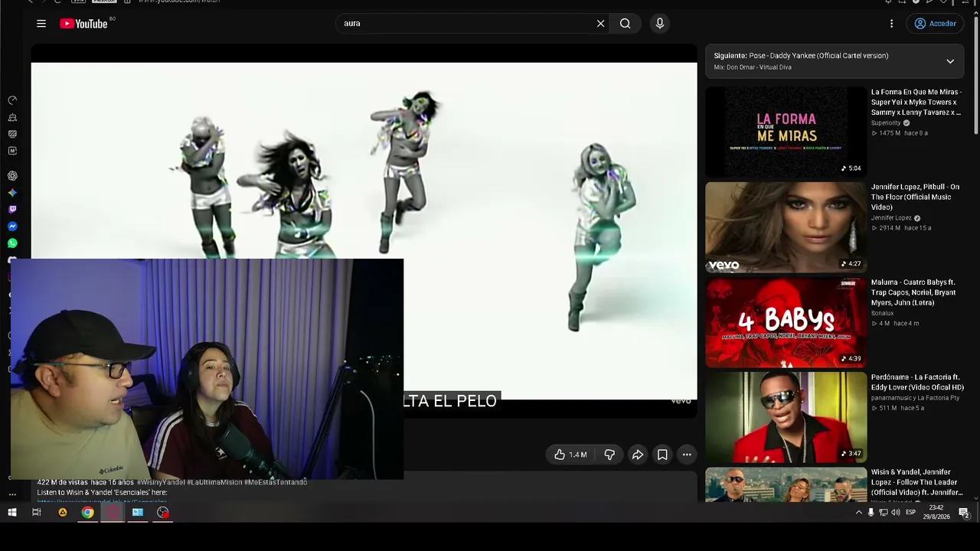The image size is (980, 551).
Task: Dislike the video with thumbs down
Action: tap(609, 455)
